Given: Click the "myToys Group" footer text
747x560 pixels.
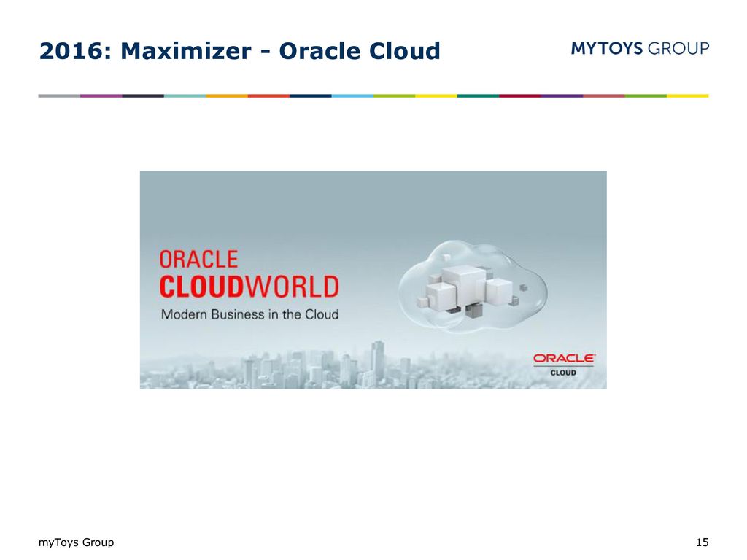Looking at the screenshot, I should coord(76,542).
